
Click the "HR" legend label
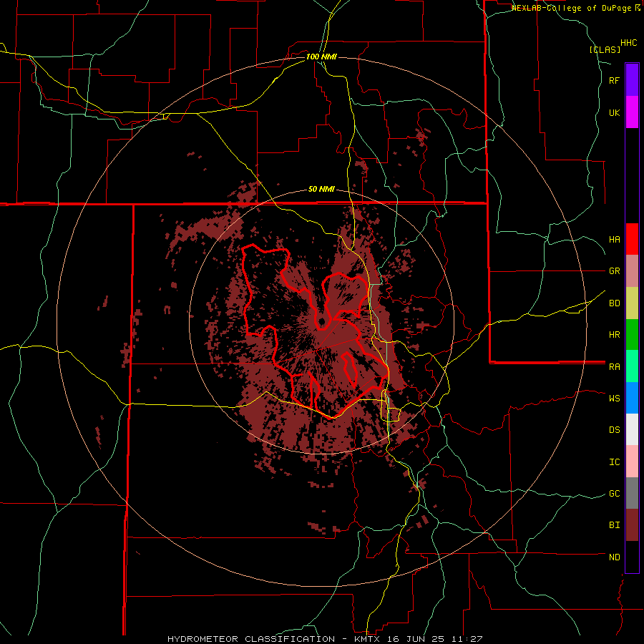[615, 335]
